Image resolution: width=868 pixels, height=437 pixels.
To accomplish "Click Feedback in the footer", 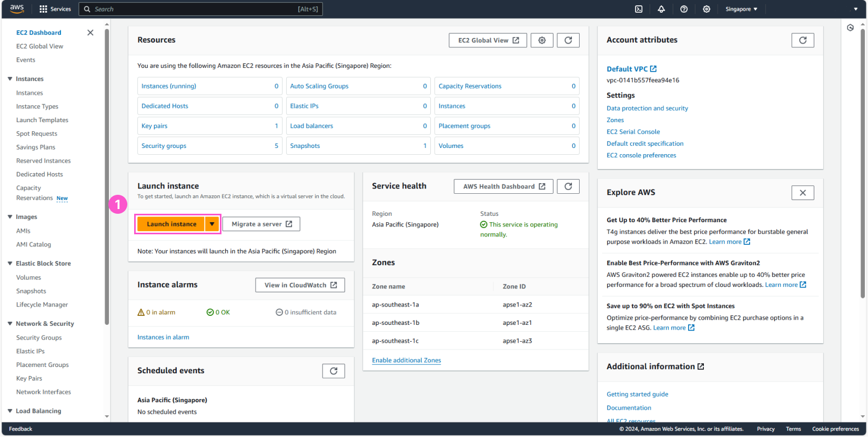I will pyautogui.click(x=21, y=429).
